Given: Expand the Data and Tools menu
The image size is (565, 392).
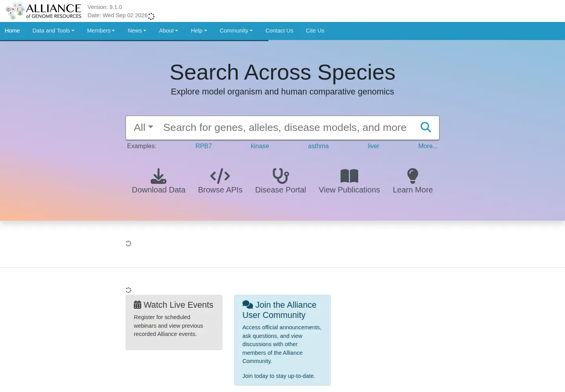Looking at the screenshot, I should pyautogui.click(x=53, y=31).
